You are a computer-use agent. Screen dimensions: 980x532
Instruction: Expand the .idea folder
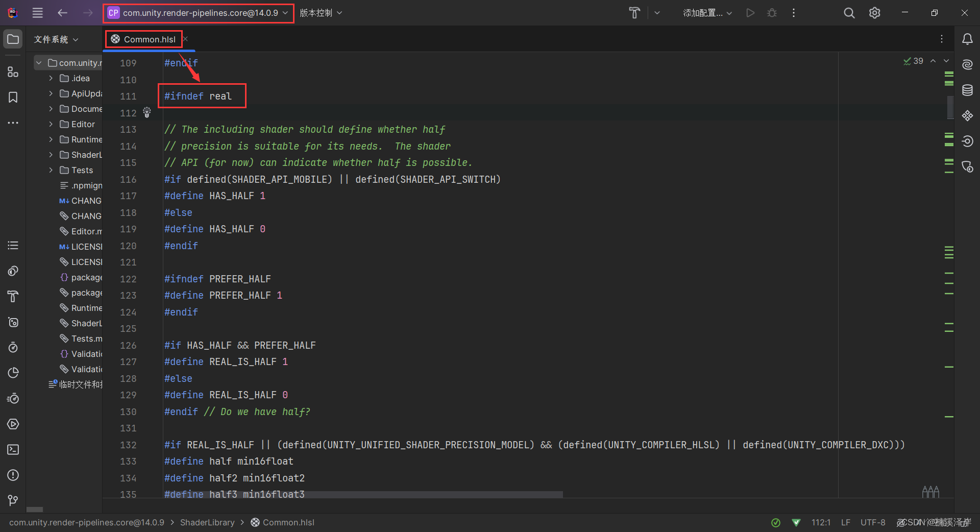51,78
